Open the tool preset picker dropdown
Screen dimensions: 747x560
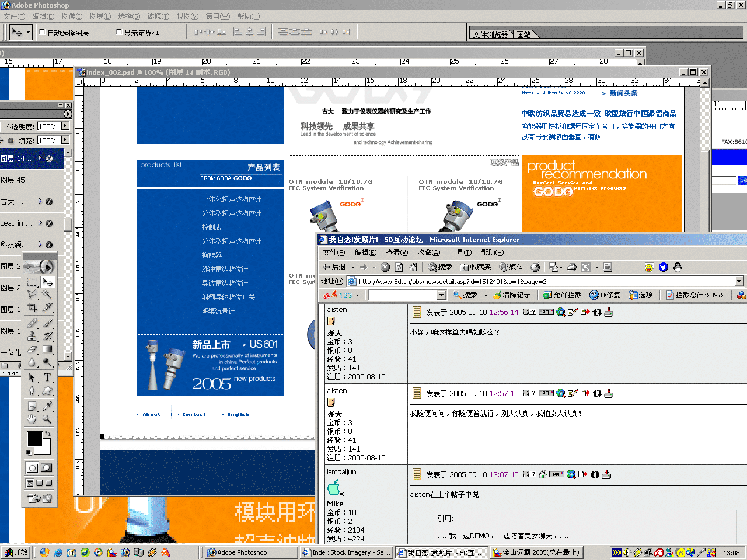[29, 32]
